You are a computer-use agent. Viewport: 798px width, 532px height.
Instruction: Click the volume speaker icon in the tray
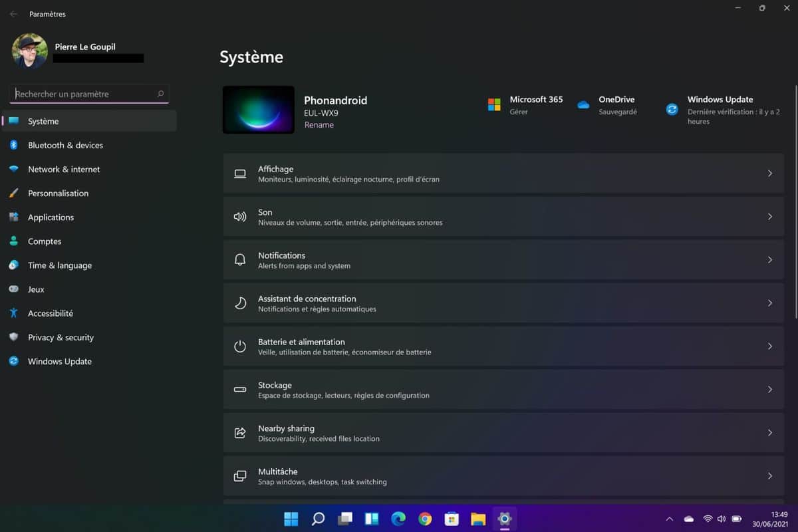pyautogui.click(x=722, y=519)
